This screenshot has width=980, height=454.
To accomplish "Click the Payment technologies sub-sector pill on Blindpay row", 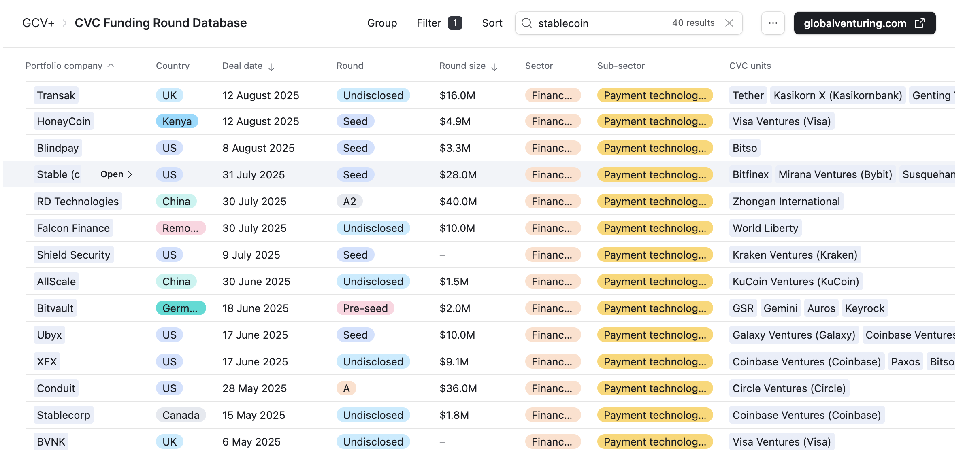I will 654,148.
